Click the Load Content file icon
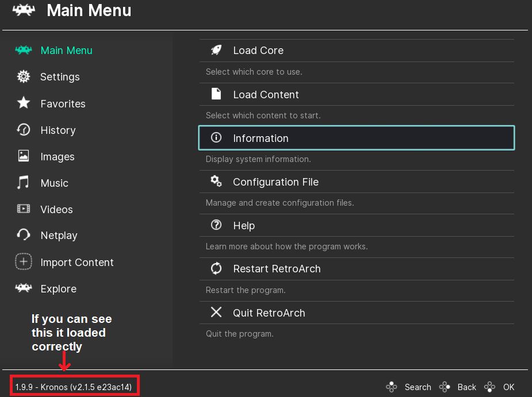532x397 pixels. pos(216,94)
